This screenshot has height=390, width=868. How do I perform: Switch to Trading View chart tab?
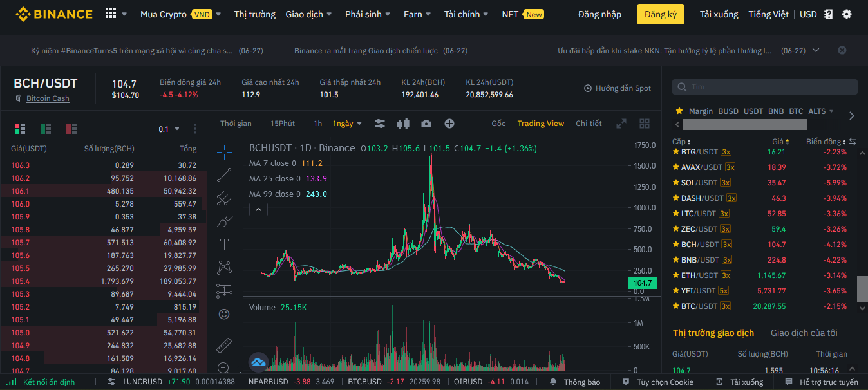pyautogui.click(x=541, y=124)
